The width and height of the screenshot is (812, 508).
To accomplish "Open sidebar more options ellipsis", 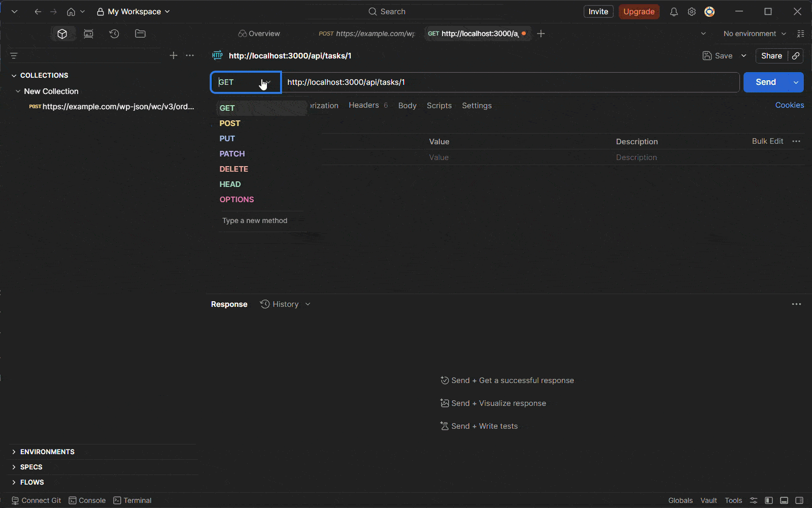I will pyautogui.click(x=190, y=55).
